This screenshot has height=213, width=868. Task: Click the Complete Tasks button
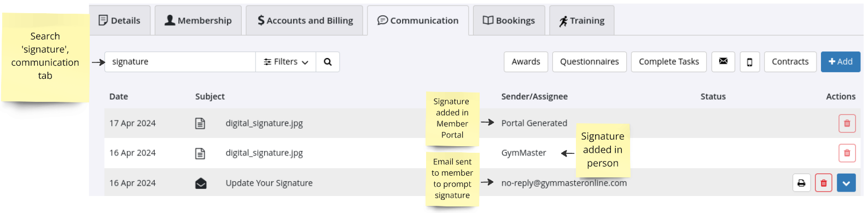[x=668, y=62]
